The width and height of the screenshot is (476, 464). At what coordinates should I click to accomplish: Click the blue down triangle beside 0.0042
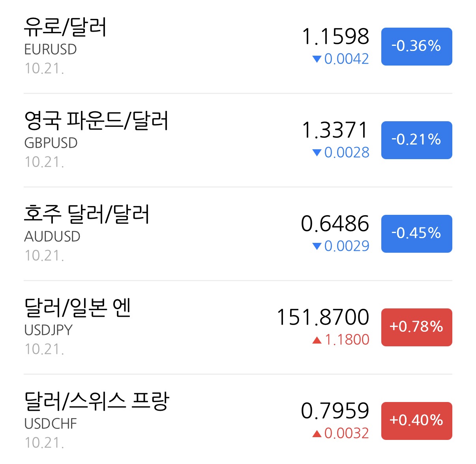pos(317,59)
